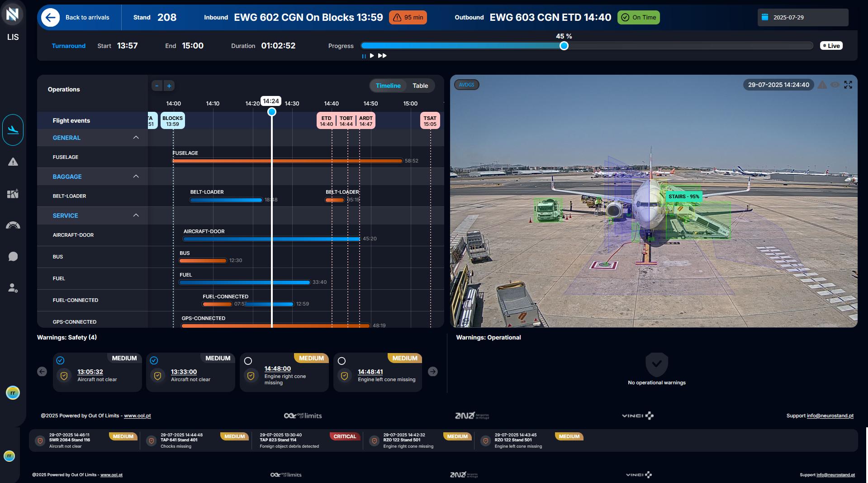
Task: Uncheck the 13:05:32 aircraft not clear warning
Action: pos(60,360)
